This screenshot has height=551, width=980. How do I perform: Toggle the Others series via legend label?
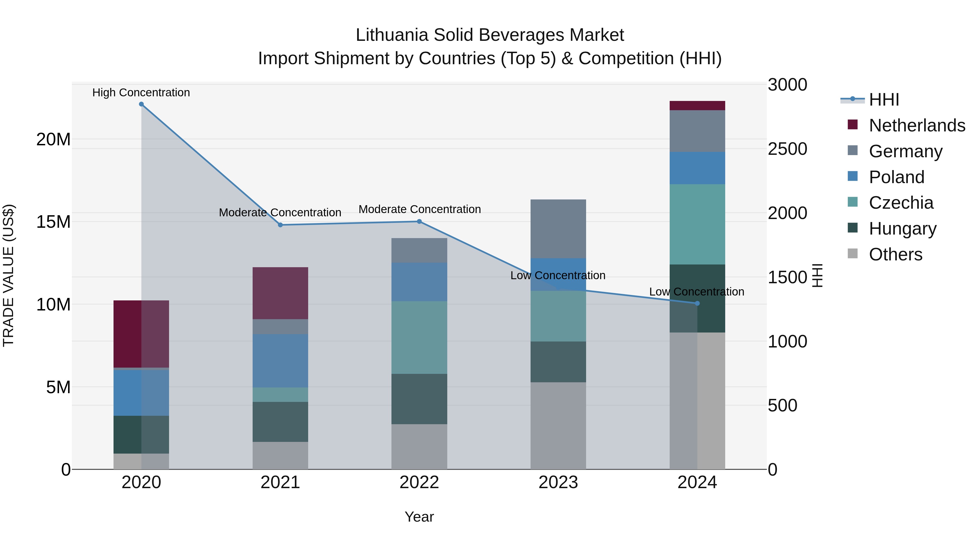896,254
